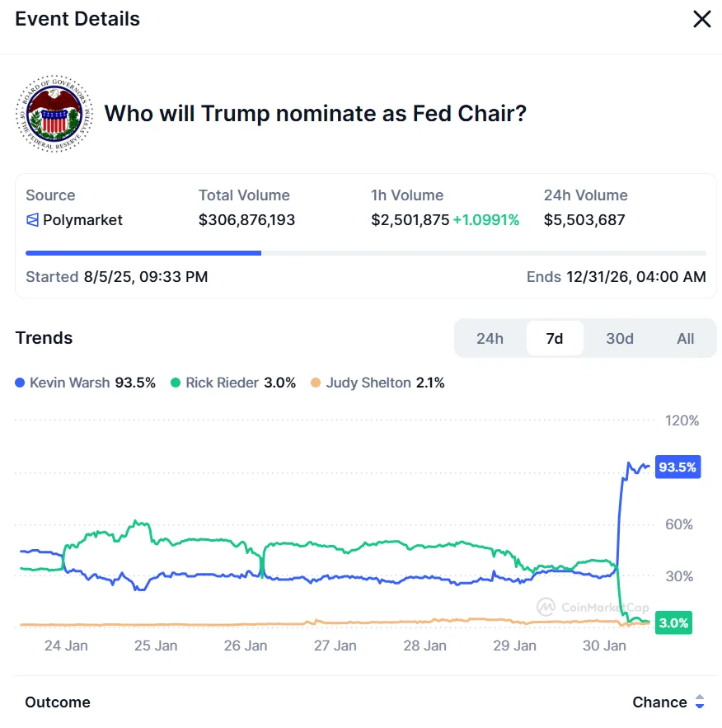Select the All time range
Image resolution: width=722 pixels, height=728 pixels.
685,338
